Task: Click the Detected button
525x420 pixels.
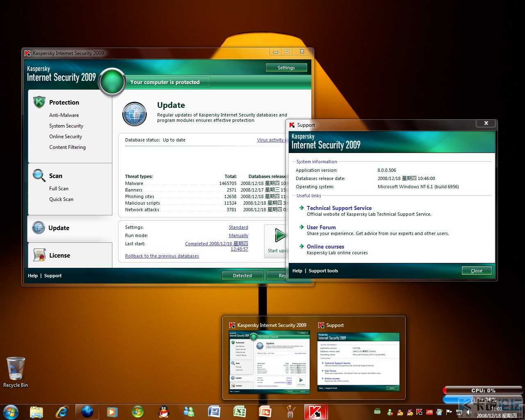Action: click(242, 276)
